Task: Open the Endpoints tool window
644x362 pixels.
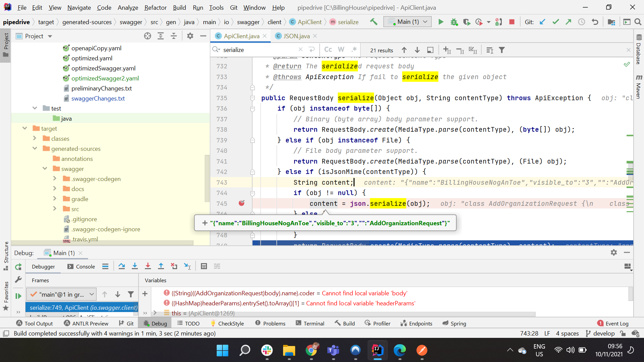Action: (x=416, y=323)
